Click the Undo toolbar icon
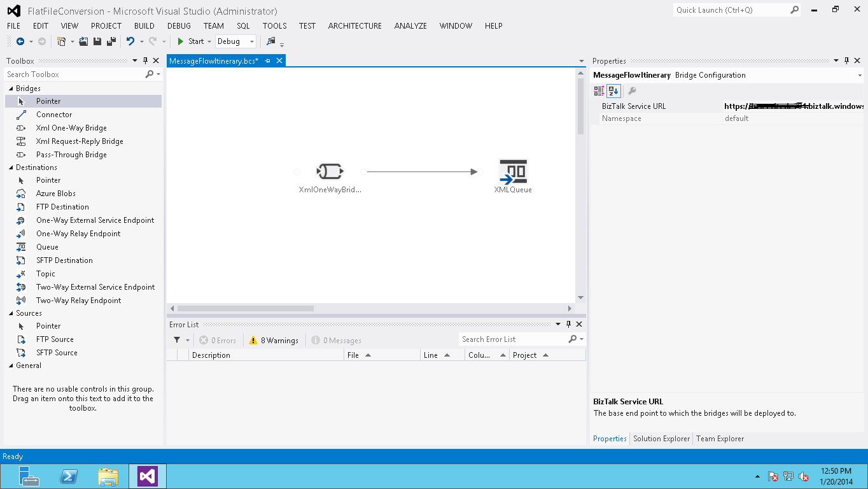The image size is (868, 489). point(130,41)
